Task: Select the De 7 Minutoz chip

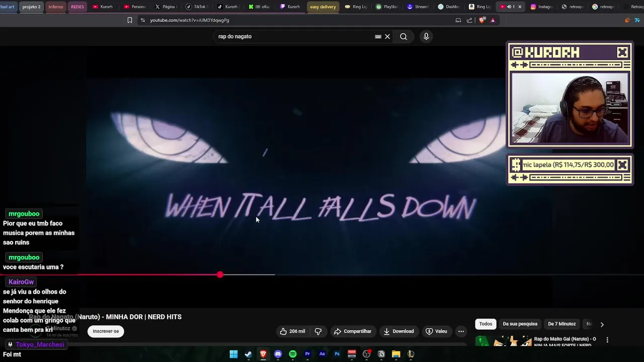Action: [561, 324]
